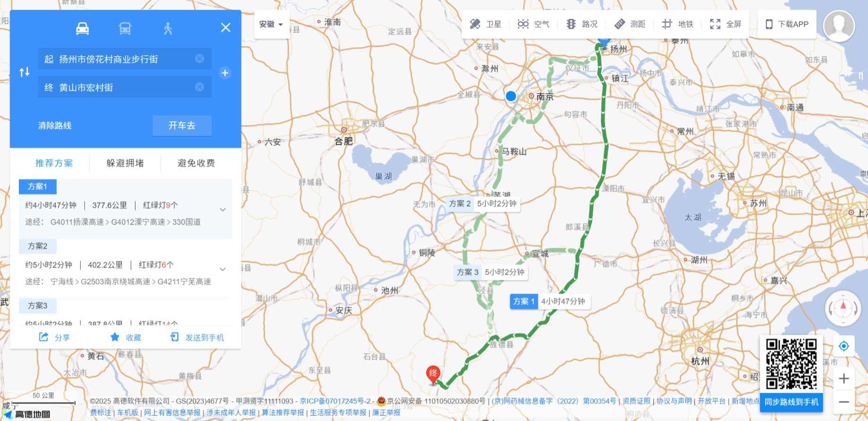Click the destination field 黄山市宏村街
This screenshot has height=421, width=868.
pyautogui.click(x=125, y=87)
